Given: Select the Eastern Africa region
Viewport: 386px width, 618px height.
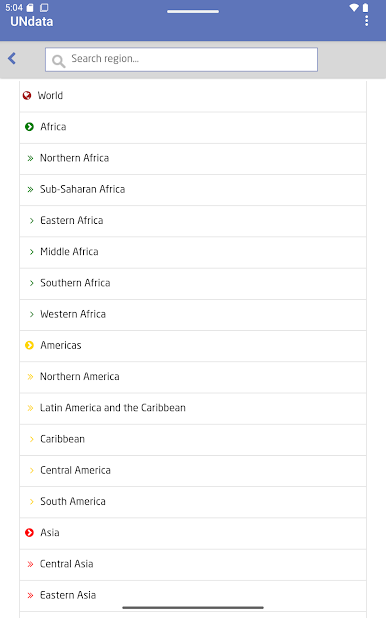Looking at the screenshot, I should [x=193, y=221].
